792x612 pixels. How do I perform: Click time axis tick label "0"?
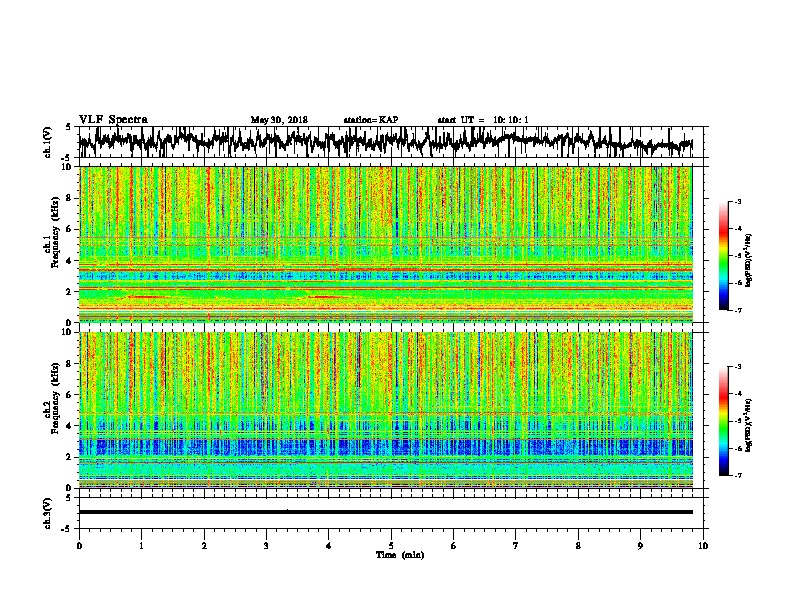[79, 546]
